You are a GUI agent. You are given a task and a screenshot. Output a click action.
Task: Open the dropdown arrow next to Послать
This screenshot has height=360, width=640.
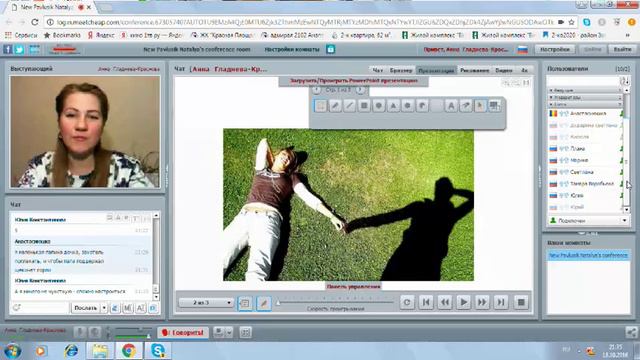pos(104,308)
